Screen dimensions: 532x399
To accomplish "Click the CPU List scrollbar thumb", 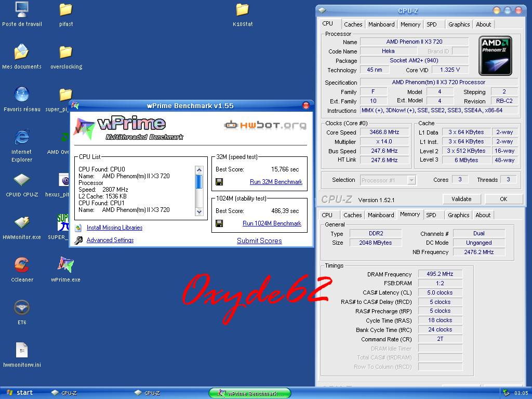I will click(x=199, y=181).
